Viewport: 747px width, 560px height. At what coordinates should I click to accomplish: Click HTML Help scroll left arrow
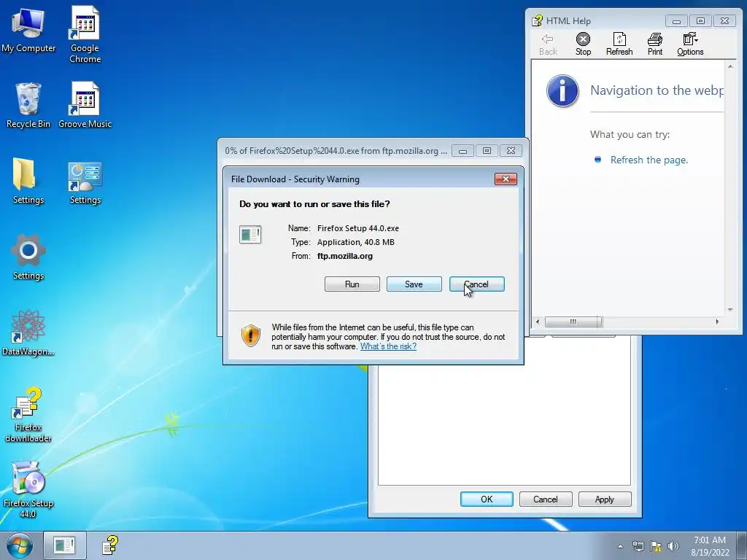click(x=538, y=322)
